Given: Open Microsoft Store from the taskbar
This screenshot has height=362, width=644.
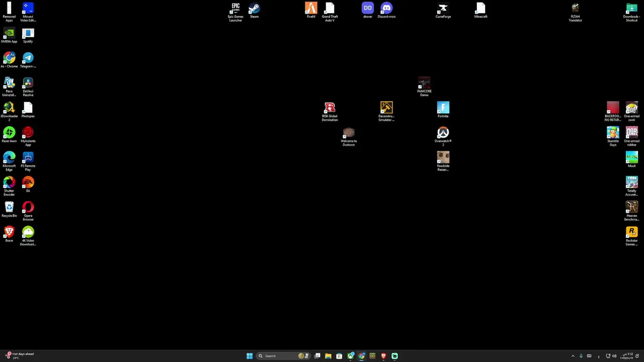Looking at the screenshot, I should coord(339,356).
